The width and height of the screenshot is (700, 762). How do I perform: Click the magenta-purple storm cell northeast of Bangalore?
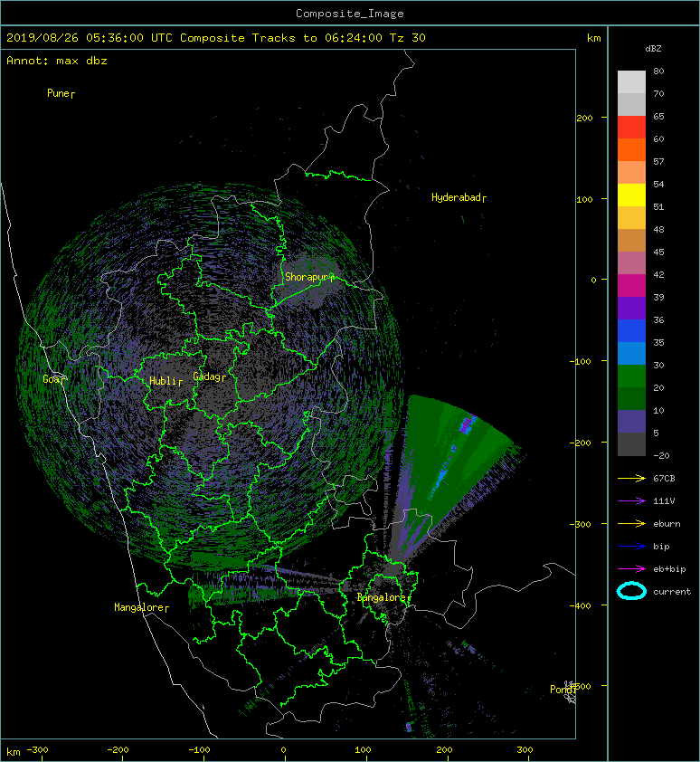(x=467, y=424)
